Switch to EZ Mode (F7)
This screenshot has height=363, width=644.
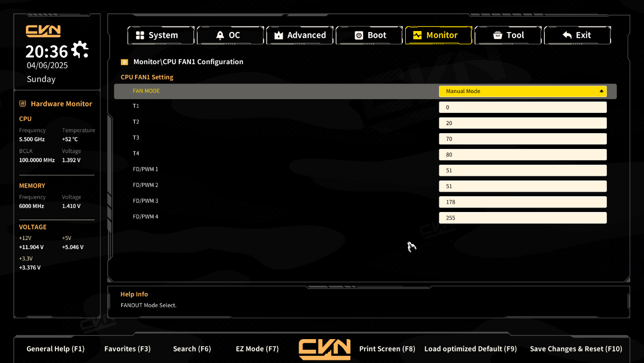coord(257,349)
